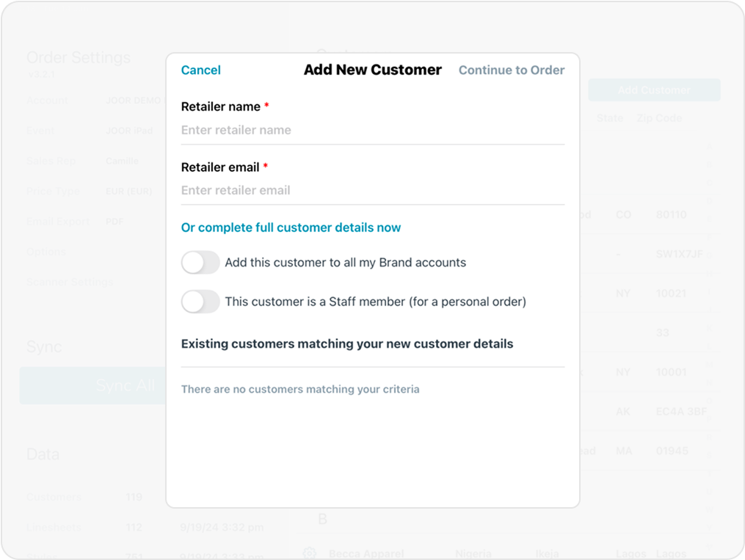
Task: Click Continue to Order
Action: tap(511, 70)
